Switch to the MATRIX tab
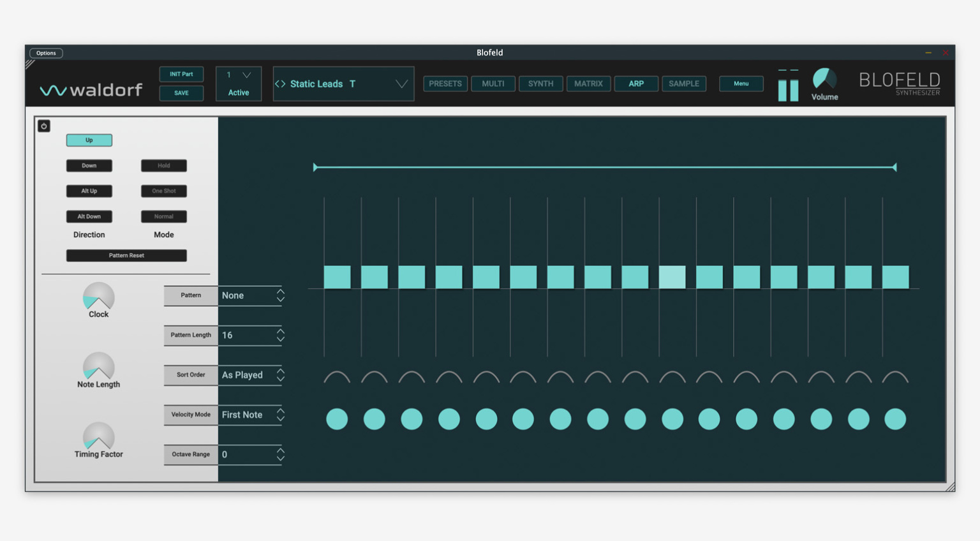 (588, 84)
